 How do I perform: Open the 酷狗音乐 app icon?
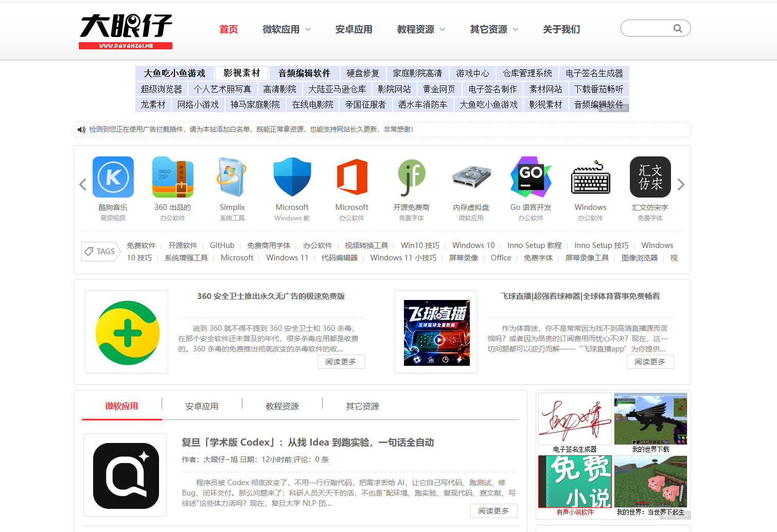tap(113, 177)
